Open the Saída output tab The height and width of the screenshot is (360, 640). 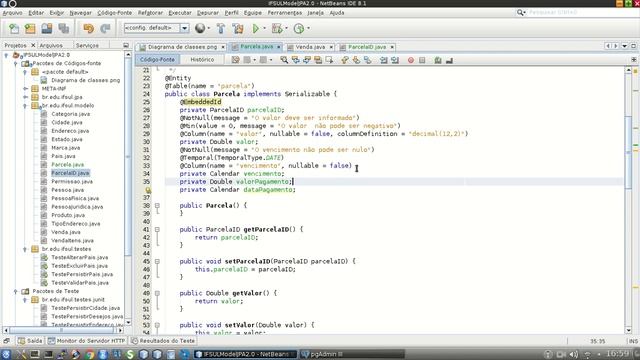click(x=30, y=341)
